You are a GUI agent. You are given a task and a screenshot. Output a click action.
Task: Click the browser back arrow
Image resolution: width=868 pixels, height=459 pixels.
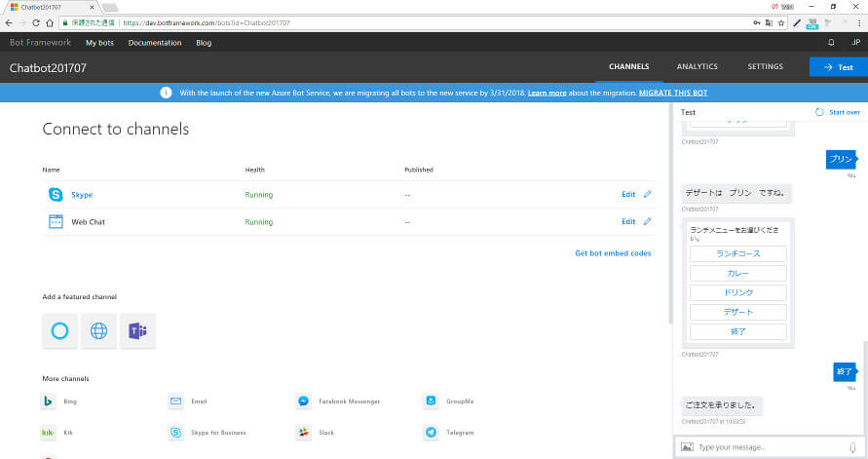pyautogui.click(x=9, y=22)
